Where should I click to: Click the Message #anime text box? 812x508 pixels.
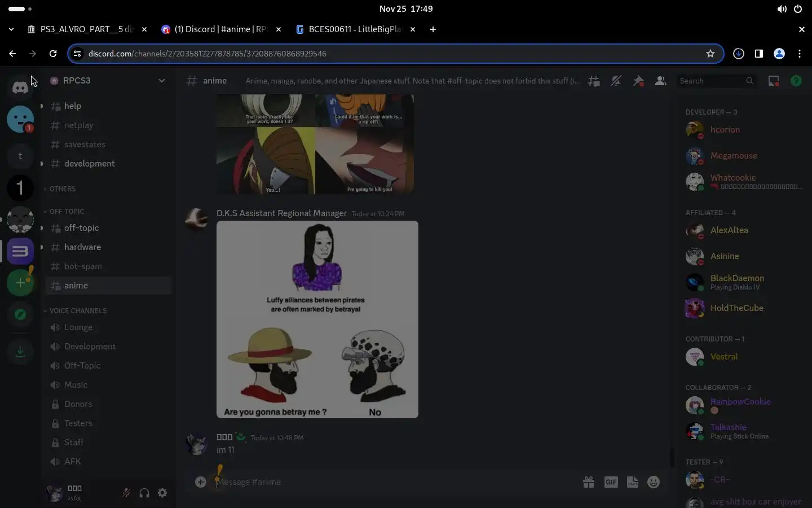click(x=395, y=482)
